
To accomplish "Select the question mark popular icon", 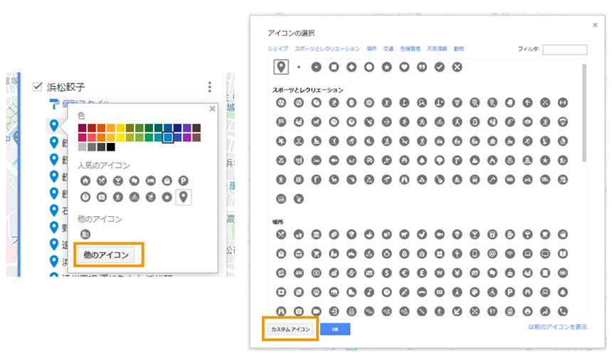I will point(85,197).
